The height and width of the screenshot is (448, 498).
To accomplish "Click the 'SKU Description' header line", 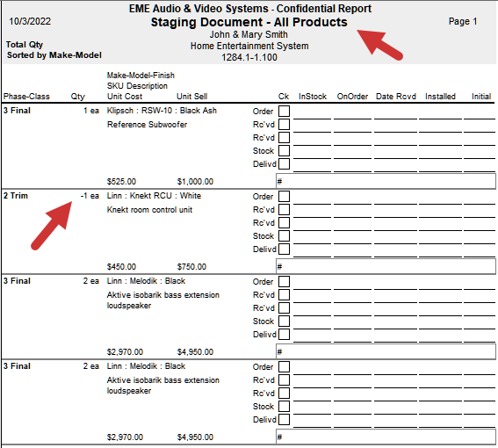I will [x=137, y=86].
